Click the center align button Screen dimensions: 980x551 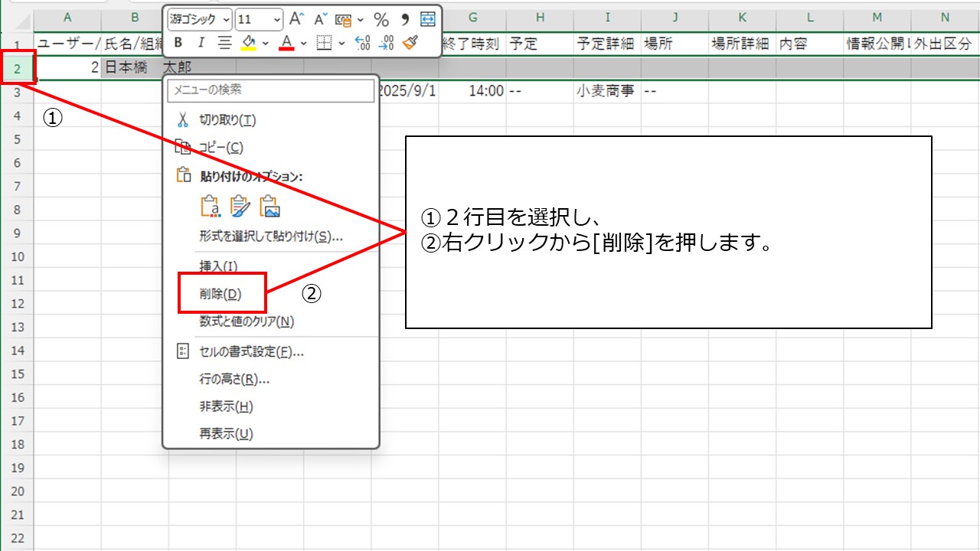coord(224,43)
